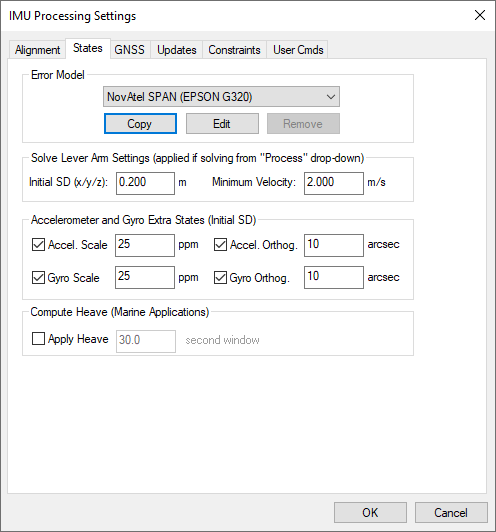Image resolution: width=496 pixels, height=532 pixels.
Task: Open the GNSS tab
Action: click(130, 50)
